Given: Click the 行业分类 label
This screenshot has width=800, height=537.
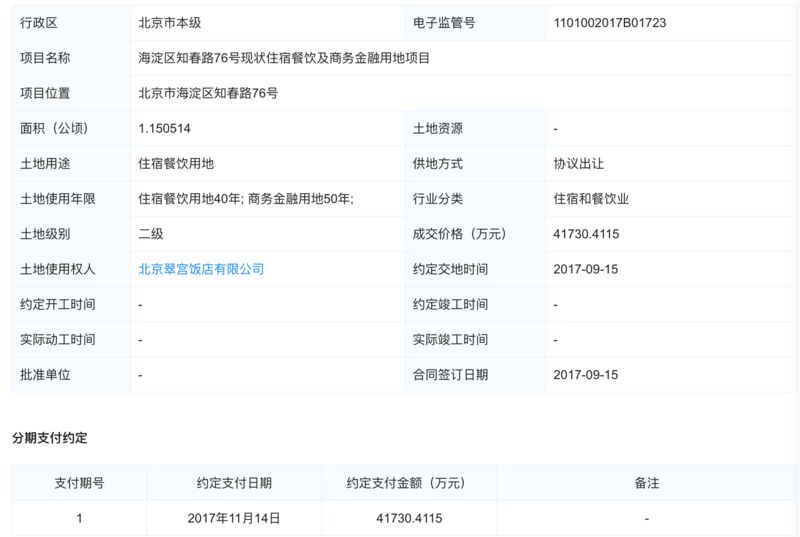Looking at the screenshot, I should (438, 198).
